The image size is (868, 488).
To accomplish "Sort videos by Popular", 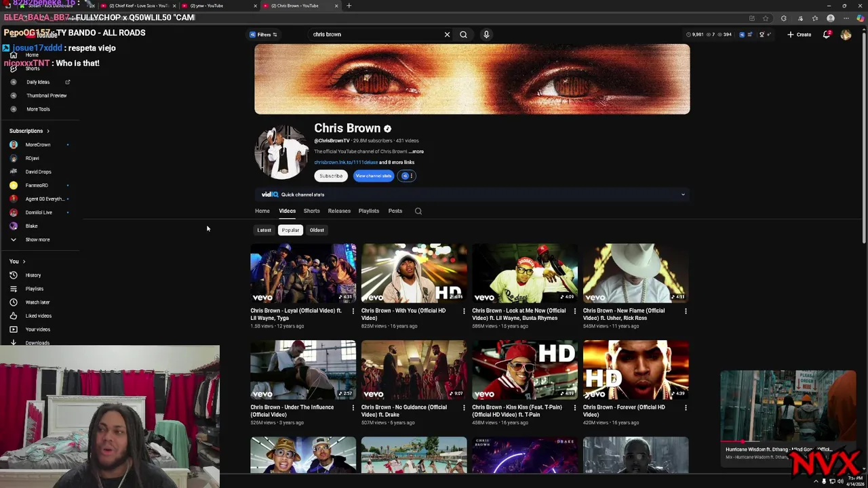I will point(290,230).
